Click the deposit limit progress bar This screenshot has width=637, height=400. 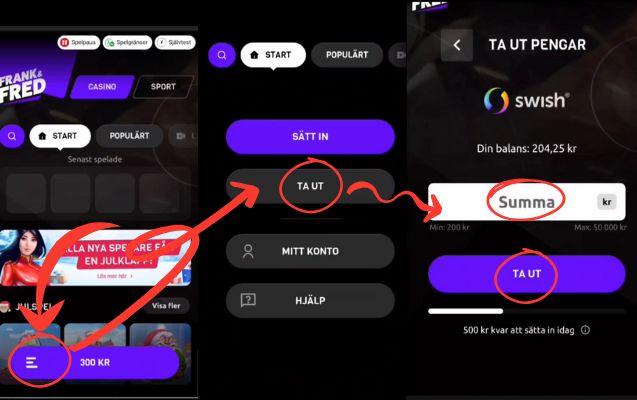point(526,311)
